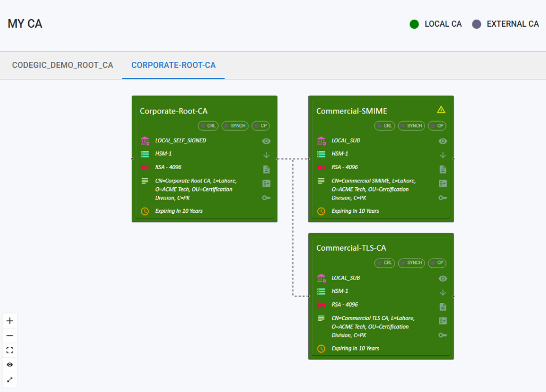Image resolution: width=546 pixels, height=392 pixels.
Task: Expand diagram with fullscreen arrow button
Action: (x=10, y=380)
